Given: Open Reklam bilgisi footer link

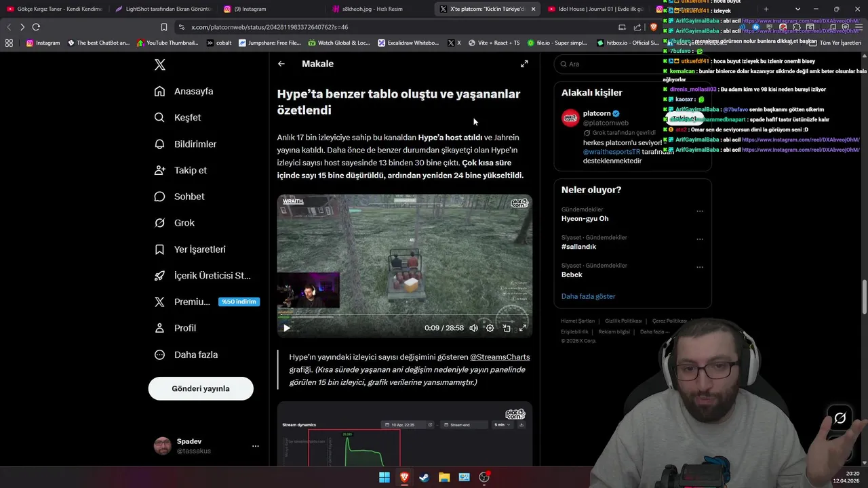Looking at the screenshot, I should (614, 331).
